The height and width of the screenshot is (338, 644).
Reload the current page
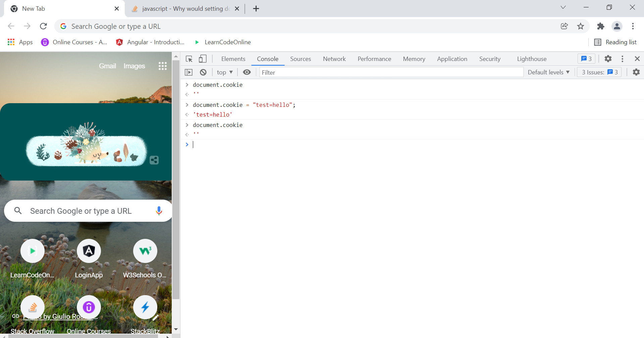(43, 26)
